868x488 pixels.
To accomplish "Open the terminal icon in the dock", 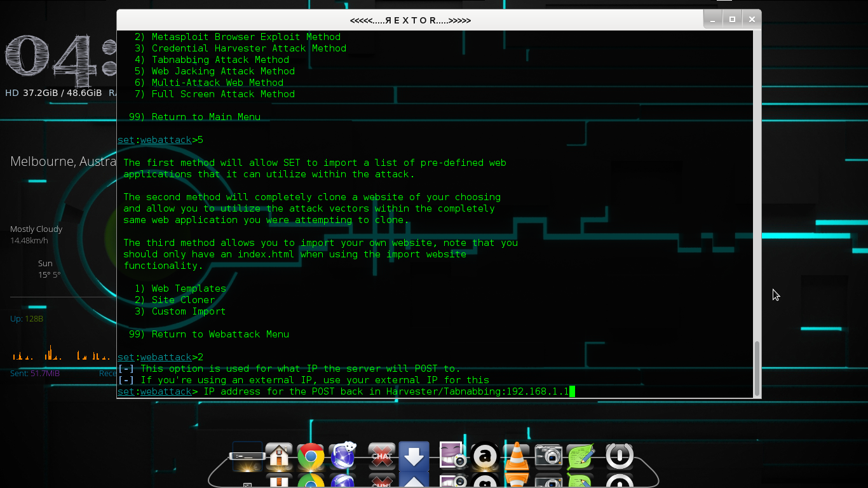I will [247, 456].
